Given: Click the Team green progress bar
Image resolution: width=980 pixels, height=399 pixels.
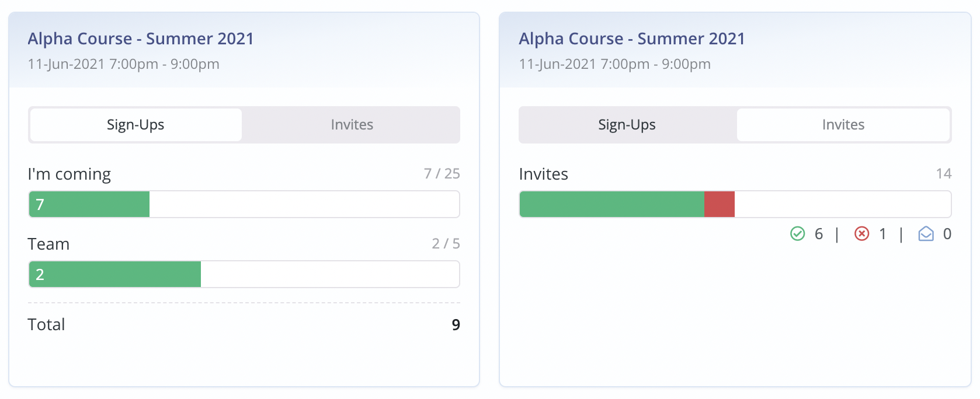Looking at the screenshot, I should coord(115,275).
